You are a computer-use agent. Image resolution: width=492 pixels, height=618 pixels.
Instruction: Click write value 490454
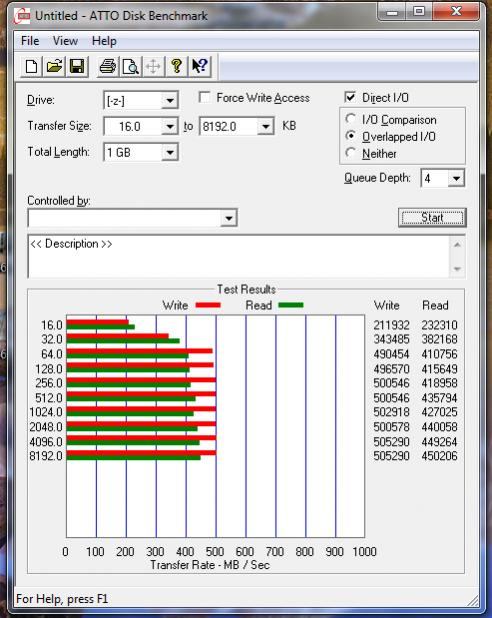391,354
